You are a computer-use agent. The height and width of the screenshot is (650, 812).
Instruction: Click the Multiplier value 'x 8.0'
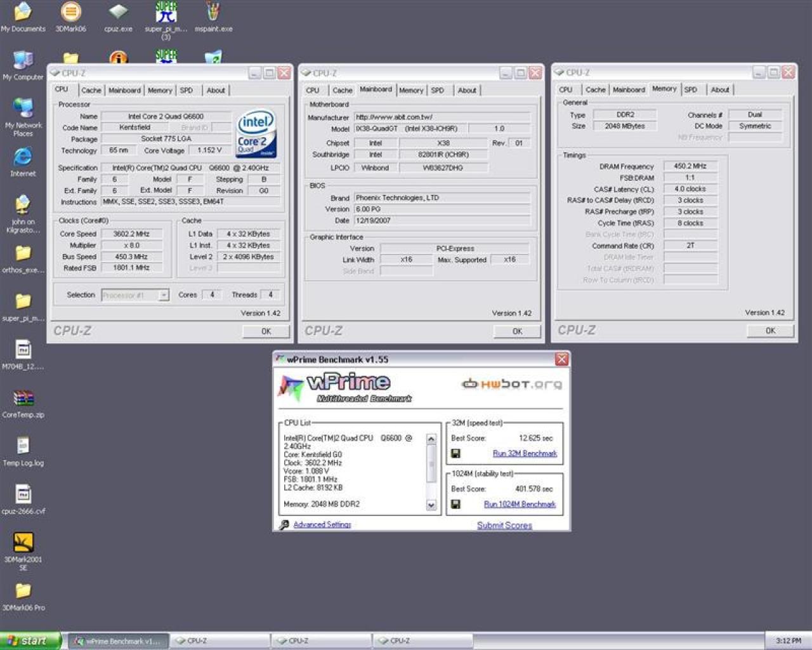pos(132,245)
